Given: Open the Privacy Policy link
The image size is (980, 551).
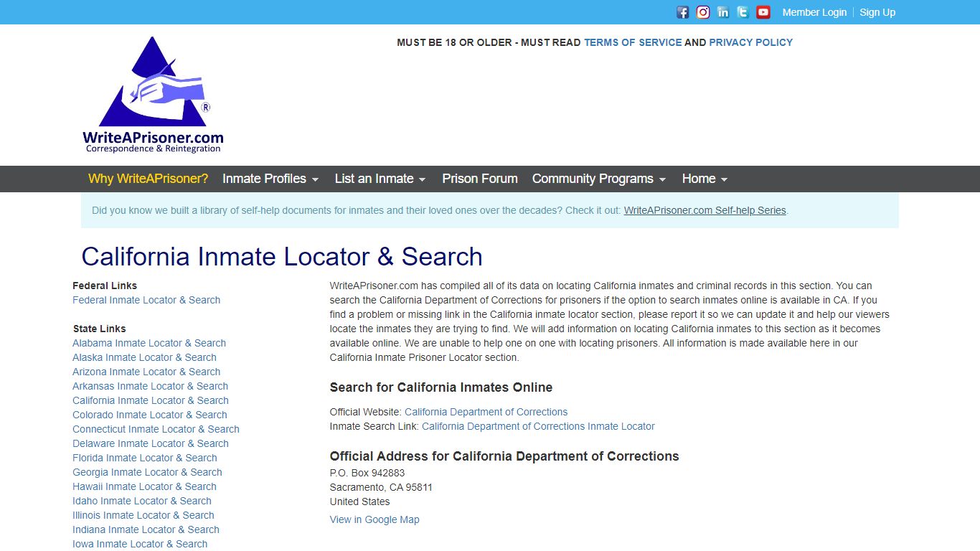Looking at the screenshot, I should [x=750, y=42].
